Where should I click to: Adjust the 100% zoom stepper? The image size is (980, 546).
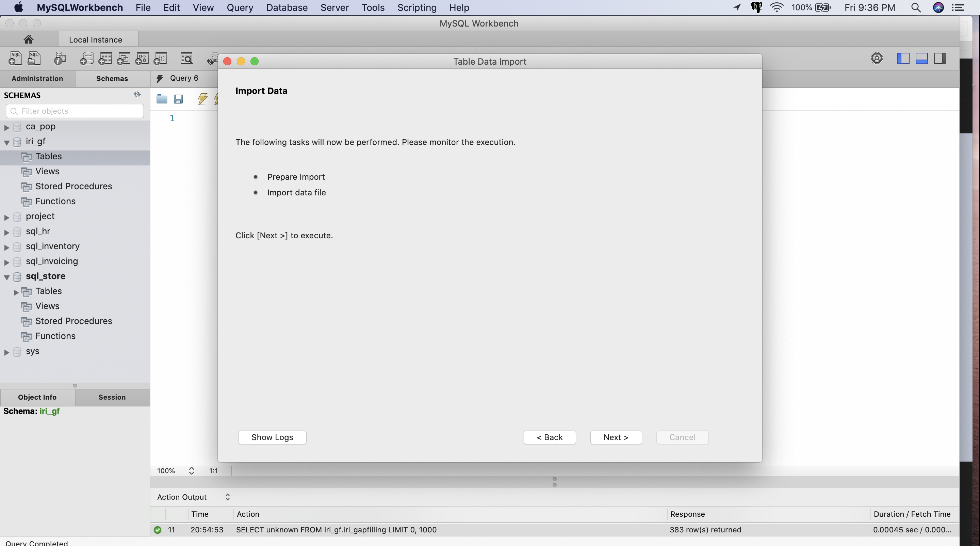pos(191,470)
